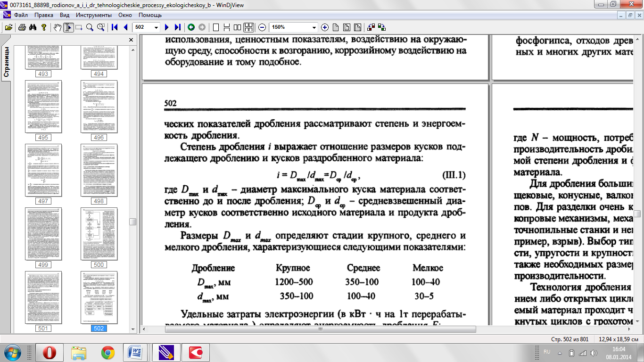Open the Windows Start button

pyautogui.click(x=12, y=352)
